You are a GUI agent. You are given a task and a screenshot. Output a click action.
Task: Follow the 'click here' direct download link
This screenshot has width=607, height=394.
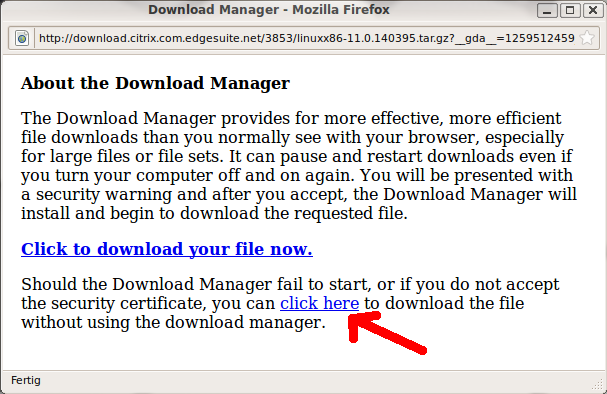click(x=319, y=303)
